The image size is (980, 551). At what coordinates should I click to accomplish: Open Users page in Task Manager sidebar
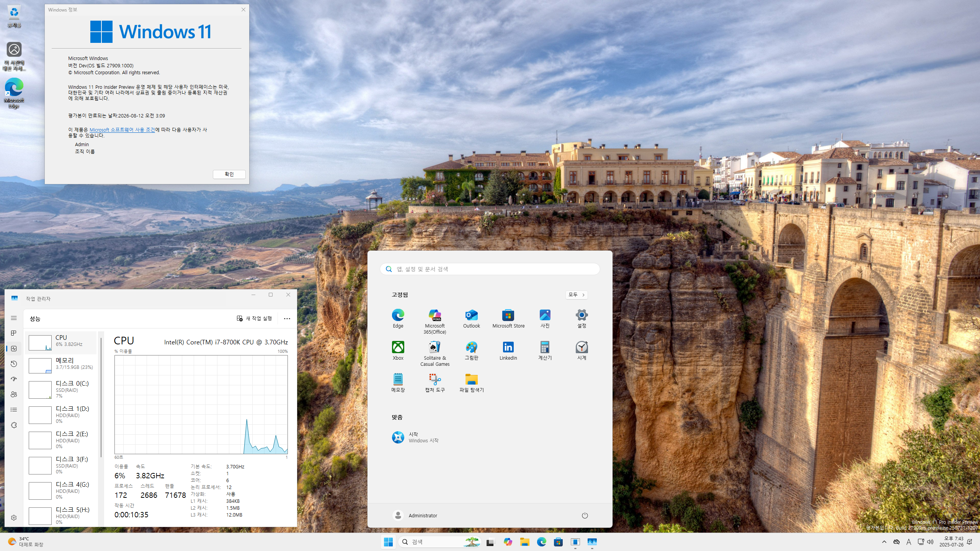tap(14, 395)
